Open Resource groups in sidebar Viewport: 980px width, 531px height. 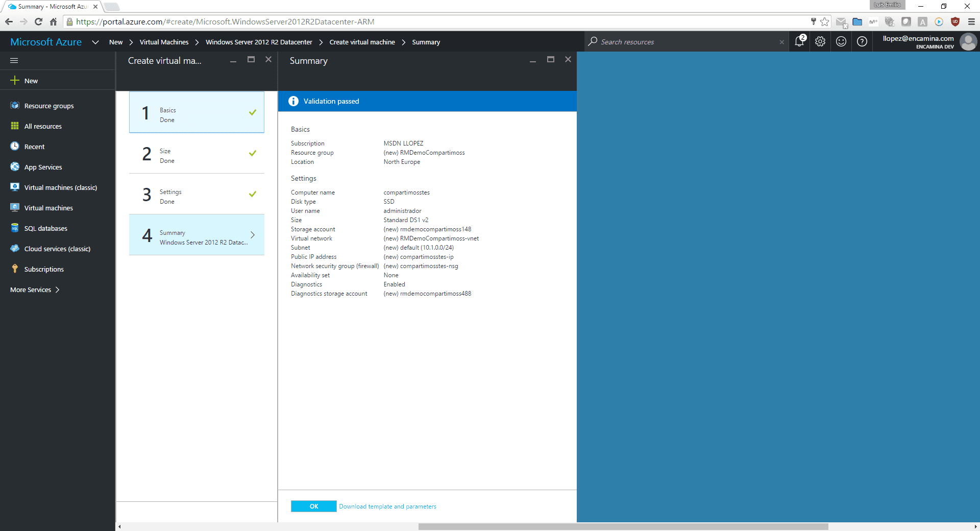(x=49, y=106)
